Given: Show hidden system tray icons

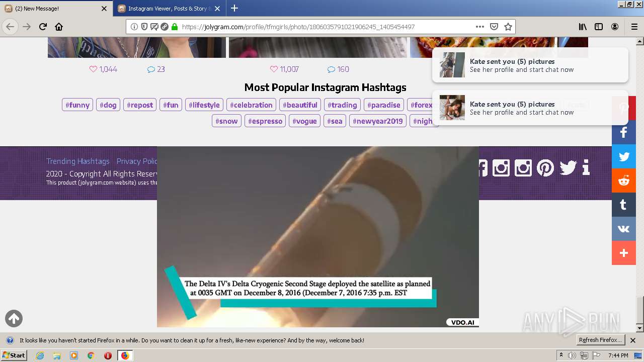Looking at the screenshot, I should (561, 355).
